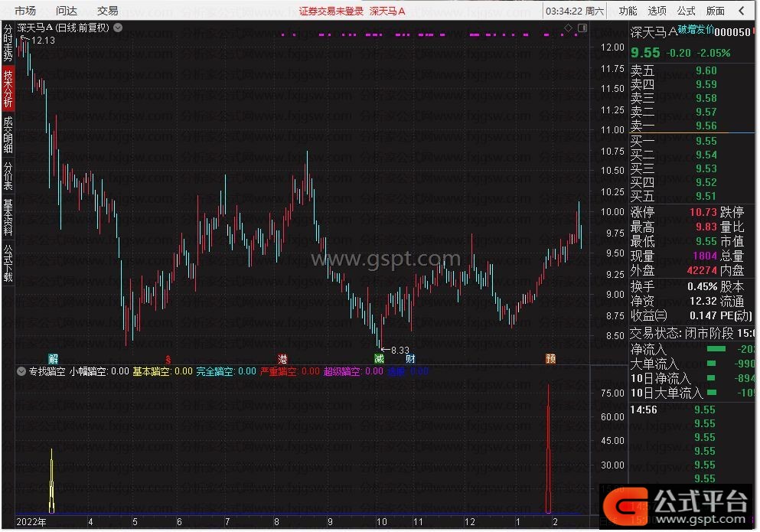Switch to the 基本资料 side tab

point(8,217)
